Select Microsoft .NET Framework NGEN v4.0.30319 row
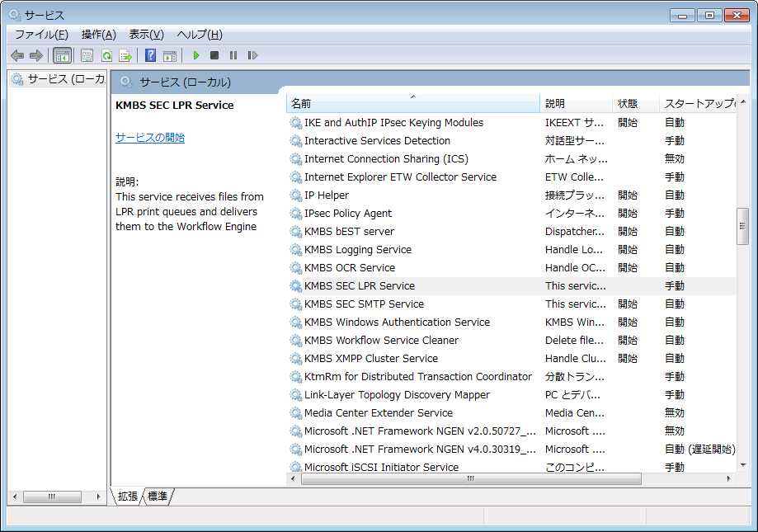The image size is (758, 532). pos(511,450)
